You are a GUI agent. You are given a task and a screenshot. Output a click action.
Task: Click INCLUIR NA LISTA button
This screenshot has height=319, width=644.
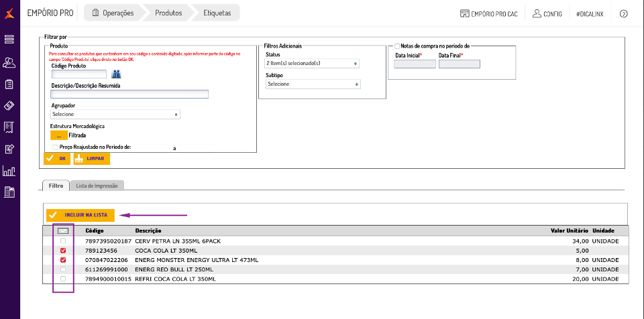[x=80, y=214]
